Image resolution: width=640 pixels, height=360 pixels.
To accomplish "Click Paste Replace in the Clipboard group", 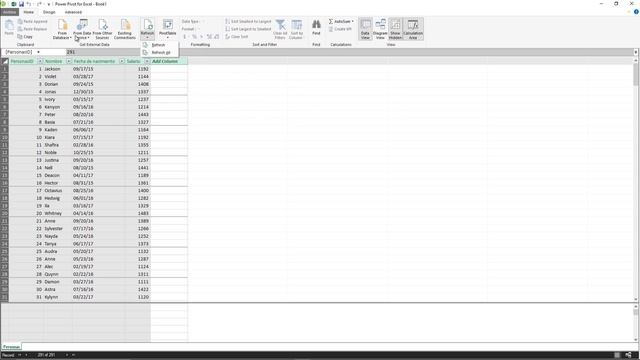I will [x=32, y=29].
